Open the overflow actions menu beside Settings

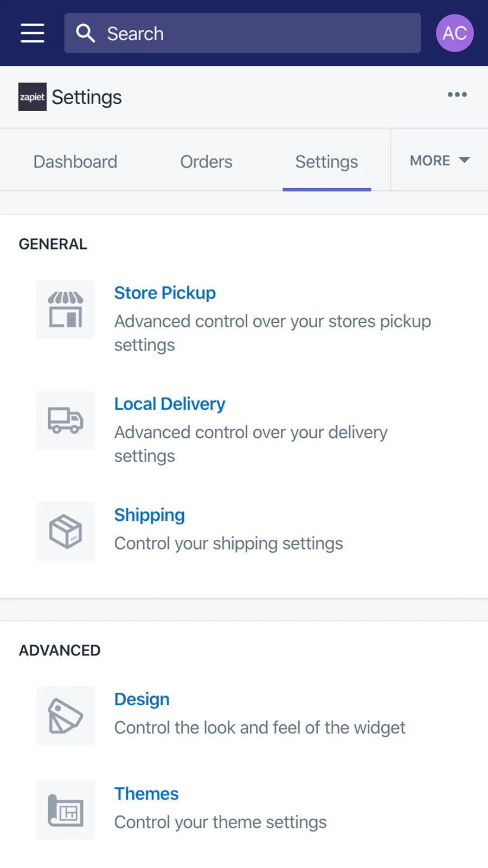[457, 95]
